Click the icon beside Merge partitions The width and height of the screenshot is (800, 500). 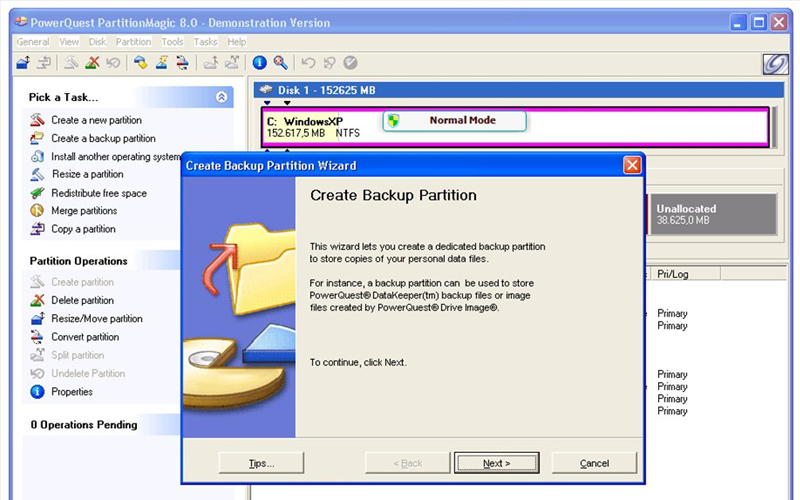pos(37,211)
